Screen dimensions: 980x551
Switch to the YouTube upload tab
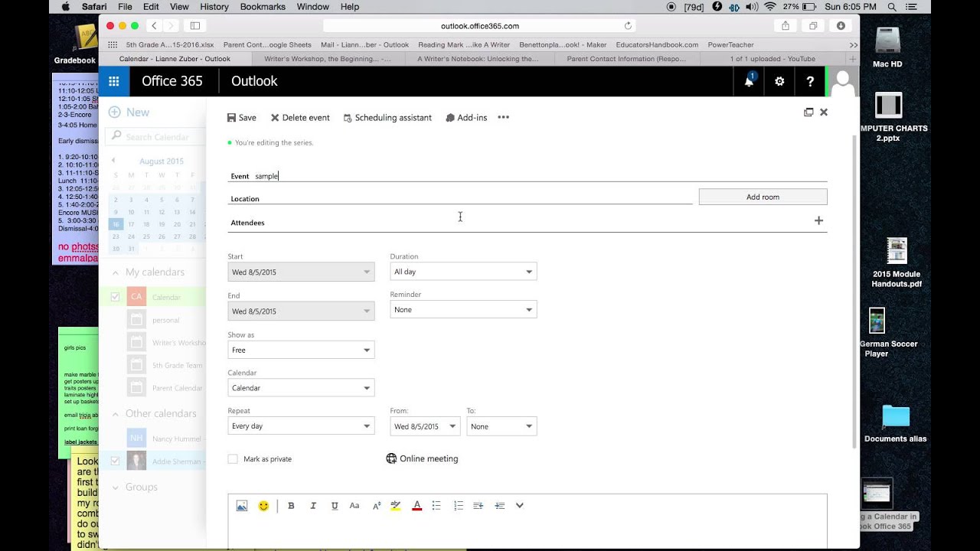[x=773, y=58]
